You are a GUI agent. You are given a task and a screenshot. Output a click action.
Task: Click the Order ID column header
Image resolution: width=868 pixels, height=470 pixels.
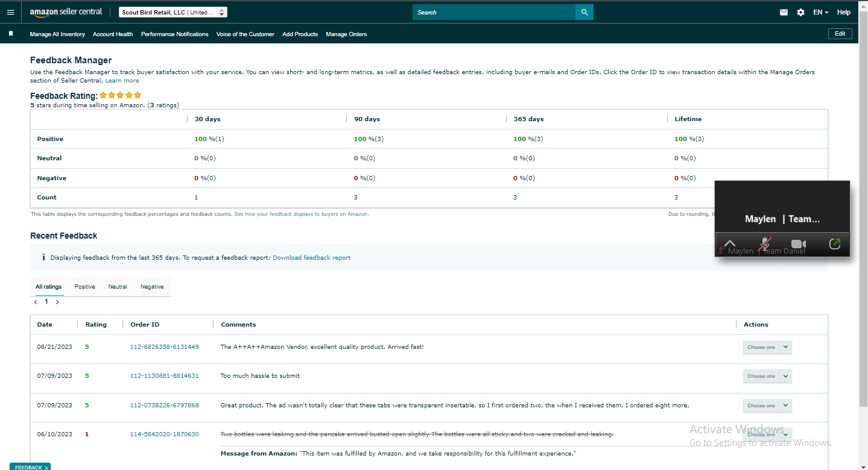coord(145,324)
